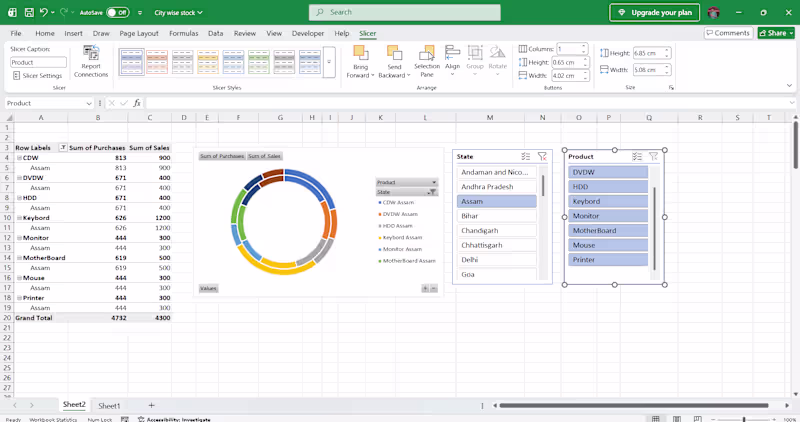This screenshot has width=800, height=422.
Task: Collapse the ribbon with chevron
Action: point(789,86)
